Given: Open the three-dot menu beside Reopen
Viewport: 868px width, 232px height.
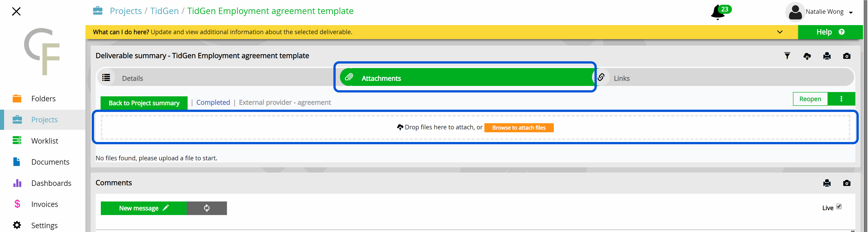Looking at the screenshot, I should [841, 99].
